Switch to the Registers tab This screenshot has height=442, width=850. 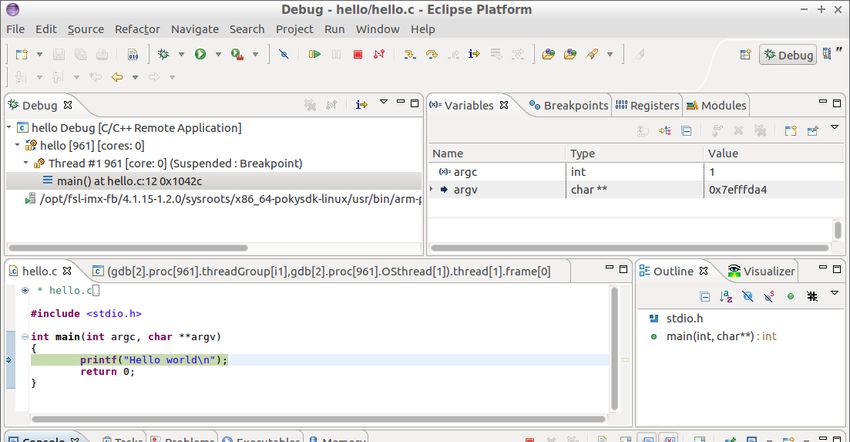[x=647, y=105]
